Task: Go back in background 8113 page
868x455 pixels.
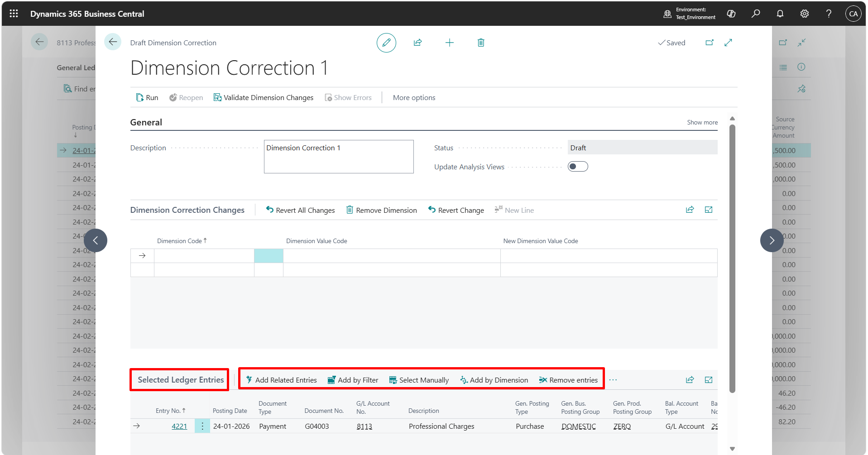Action: pos(39,42)
